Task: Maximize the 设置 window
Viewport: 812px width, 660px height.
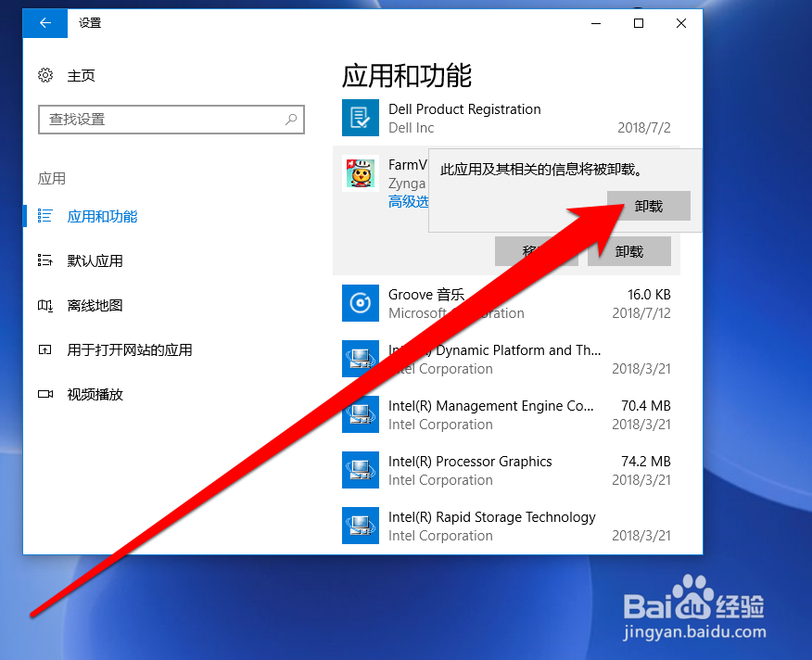Action: 639,23
